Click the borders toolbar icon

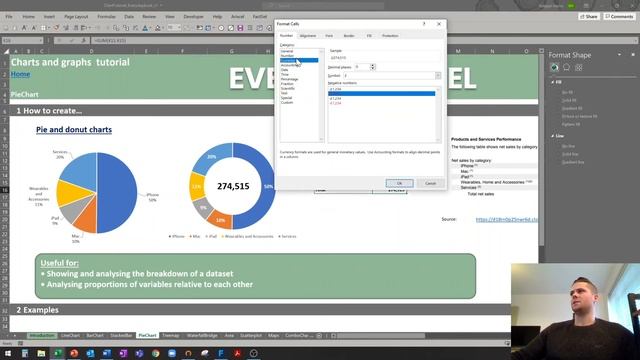tap(43, 28)
